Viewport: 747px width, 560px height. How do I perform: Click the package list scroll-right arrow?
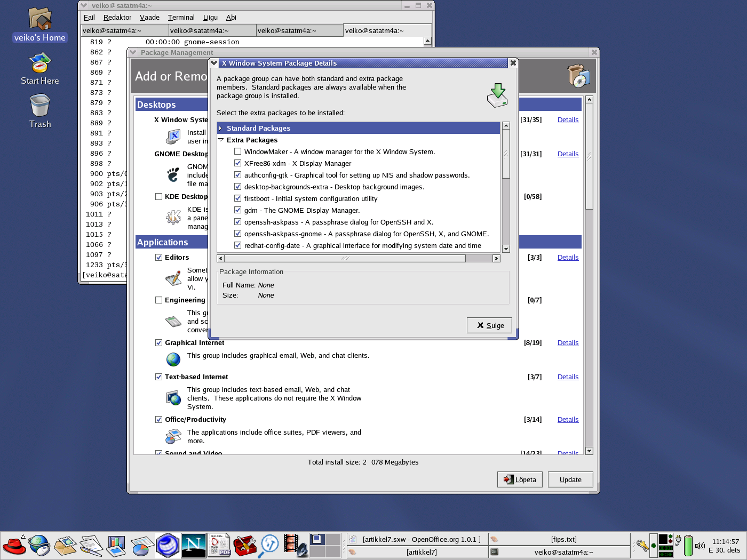(x=496, y=258)
